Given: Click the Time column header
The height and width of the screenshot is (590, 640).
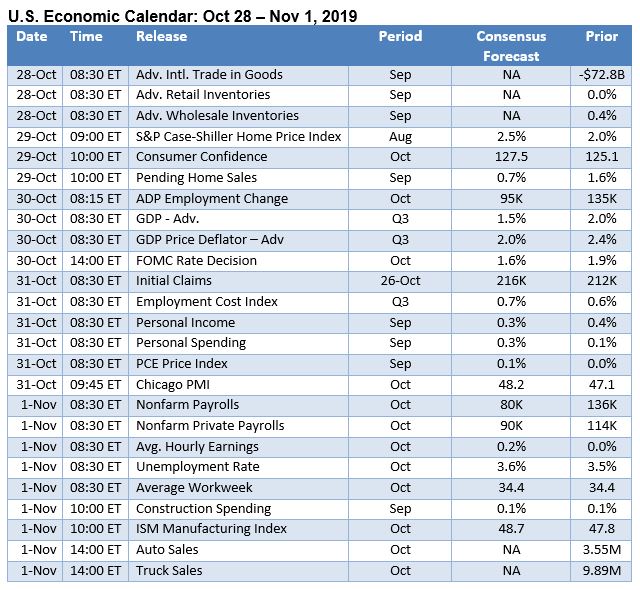Looking at the screenshot, I should click(x=86, y=36).
